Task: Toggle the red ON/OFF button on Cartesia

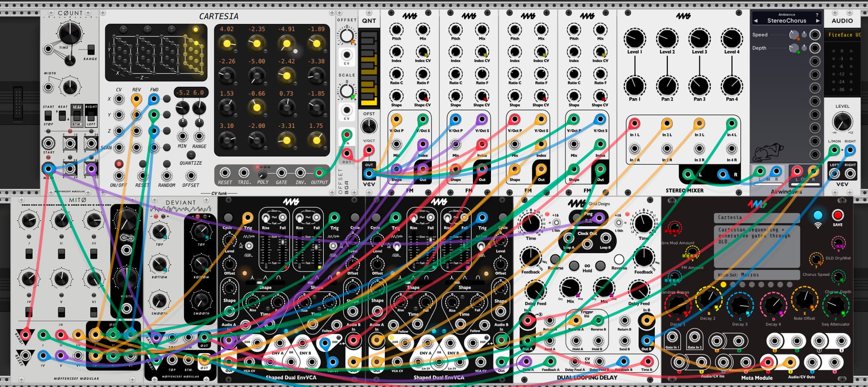Action: (x=119, y=164)
